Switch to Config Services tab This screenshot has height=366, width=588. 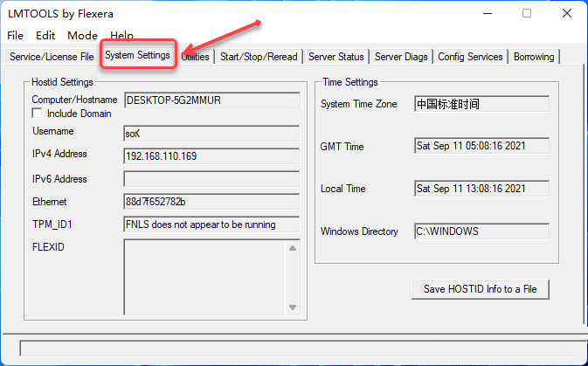pyautogui.click(x=470, y=57)
